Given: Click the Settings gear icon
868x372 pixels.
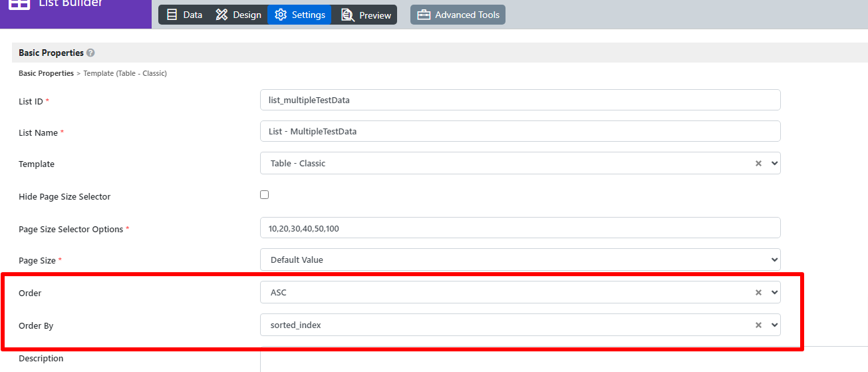Looking at the screenshot, I should (x=281, y=15).
